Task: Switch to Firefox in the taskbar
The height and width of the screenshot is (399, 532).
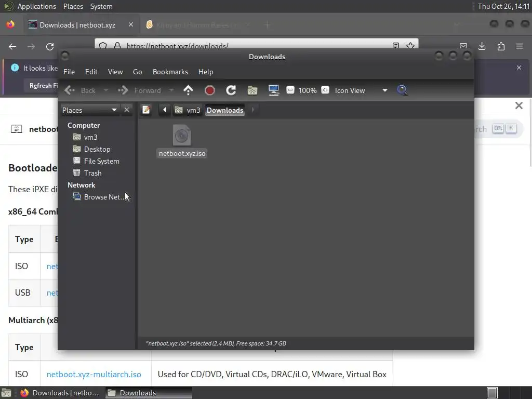Action: [60, 393]
